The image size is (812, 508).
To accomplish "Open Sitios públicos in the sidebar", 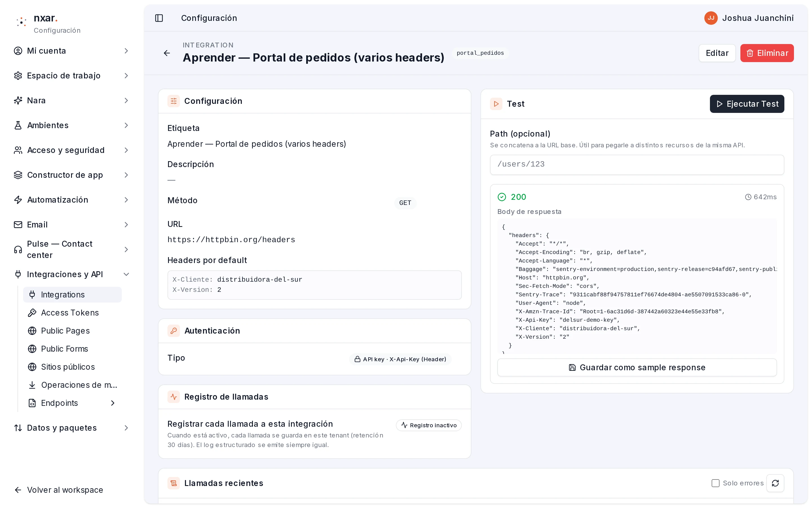I will click(x=72, y=367).
